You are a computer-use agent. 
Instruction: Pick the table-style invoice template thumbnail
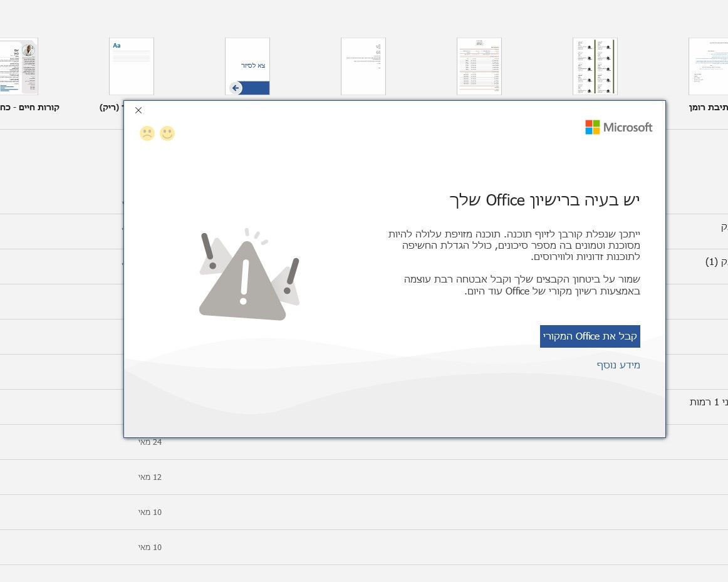479,66
